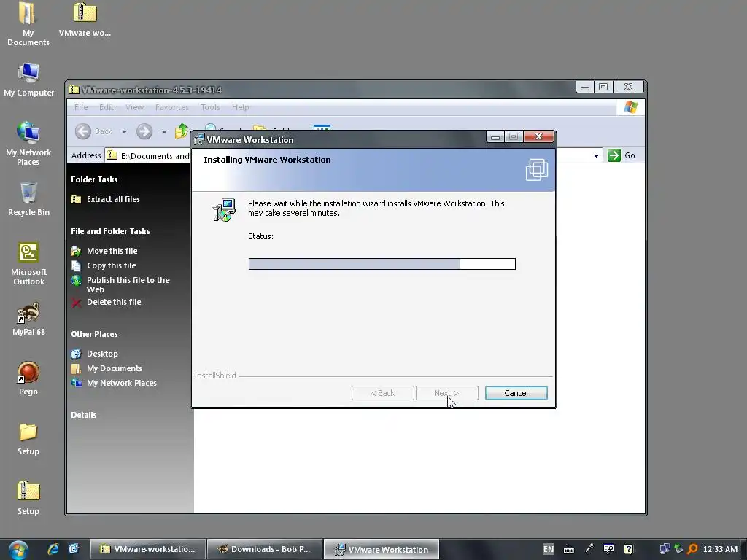Screen dimensions: 747x560
Task: Launch Internet Explorer from quick launch
Action: pyautogui.click(x=53, y=549)
